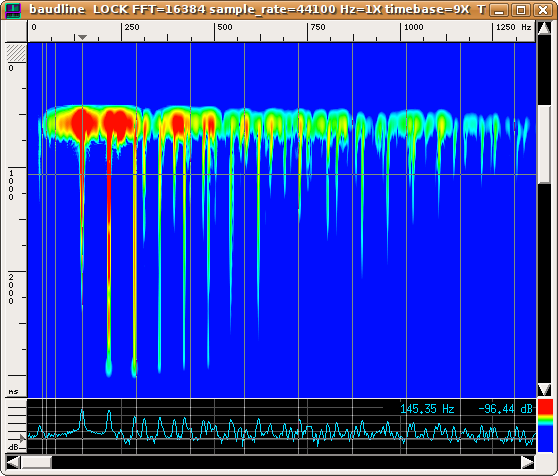
Task: Click the baudline window menu icon
Action: click(13, 10)
